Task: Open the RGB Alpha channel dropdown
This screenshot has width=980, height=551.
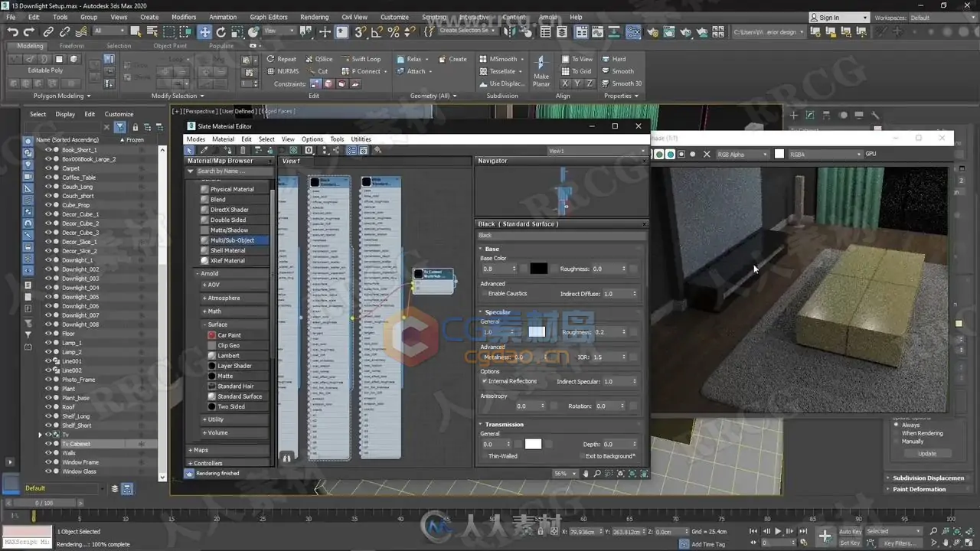Action: [741, 155]
